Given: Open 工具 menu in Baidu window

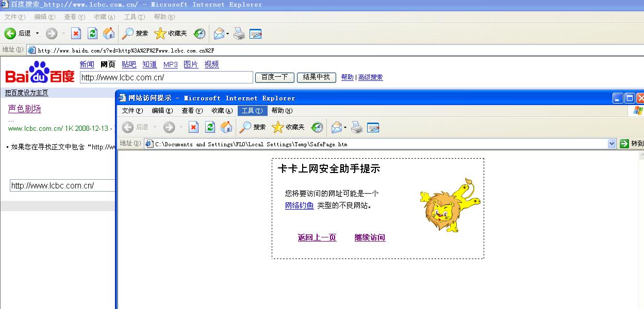Looking at the screenshot, I should click(134, 17).
